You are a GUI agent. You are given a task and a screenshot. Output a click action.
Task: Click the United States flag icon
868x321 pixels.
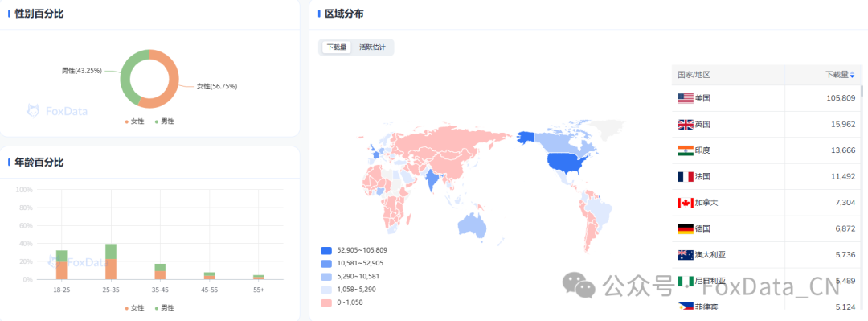pos(686,98)
